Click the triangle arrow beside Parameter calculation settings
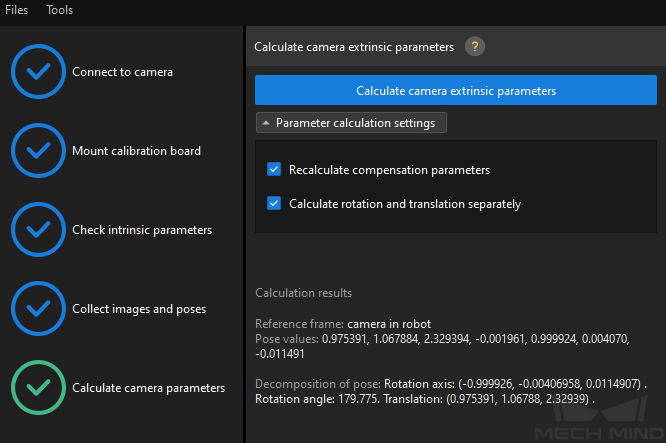This screenshot has height=443, width=666. [266, 123]
